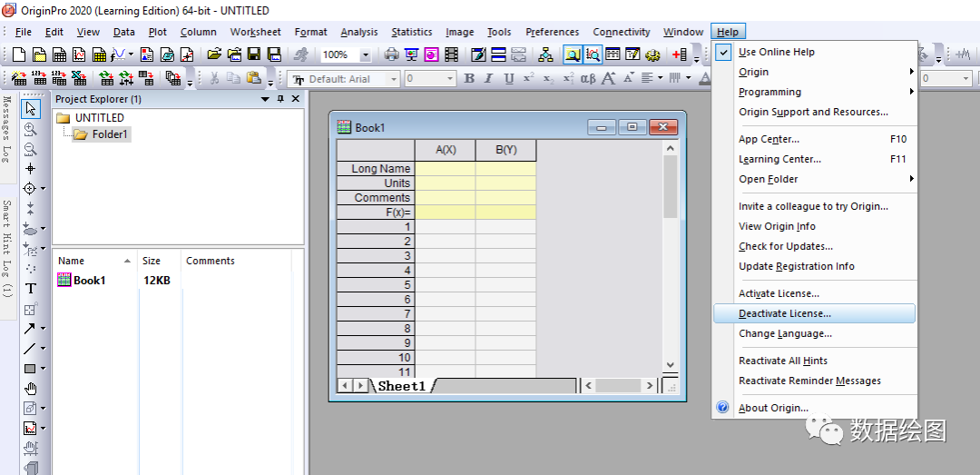Click the Import Wizard icon

(19, 79)
